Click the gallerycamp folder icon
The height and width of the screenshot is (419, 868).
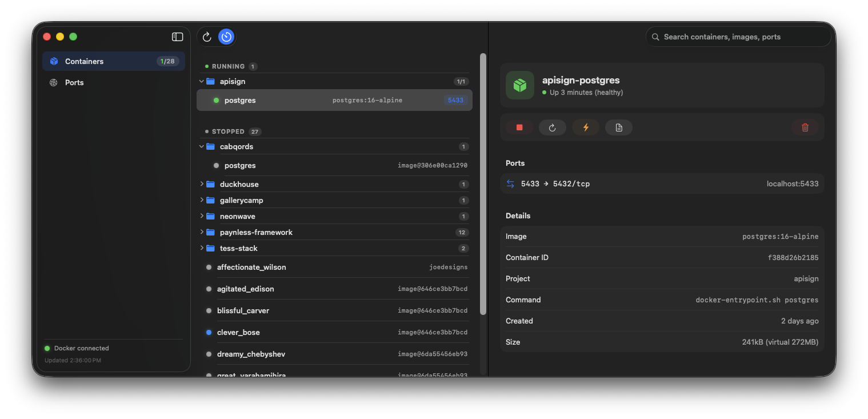210,200
